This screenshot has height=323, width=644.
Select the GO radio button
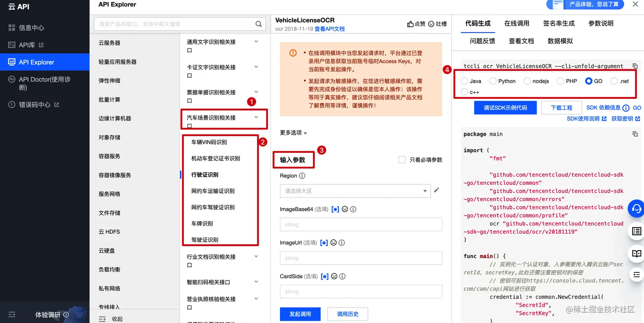pyautogui.click(x=589, y=81)
